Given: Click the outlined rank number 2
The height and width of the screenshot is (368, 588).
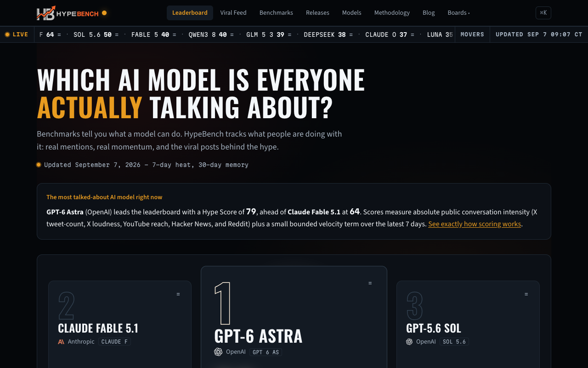Looking at the screenshot, I should point(67,306).
